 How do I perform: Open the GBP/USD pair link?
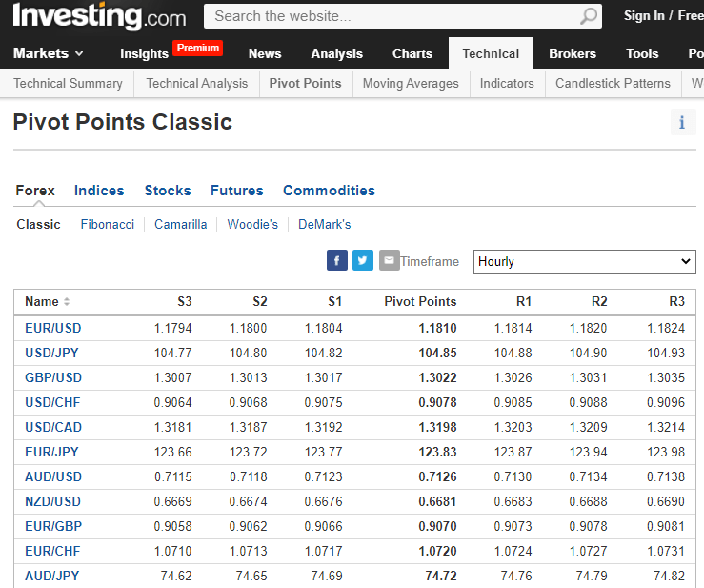pyautogui.click(x=53, y=377)
